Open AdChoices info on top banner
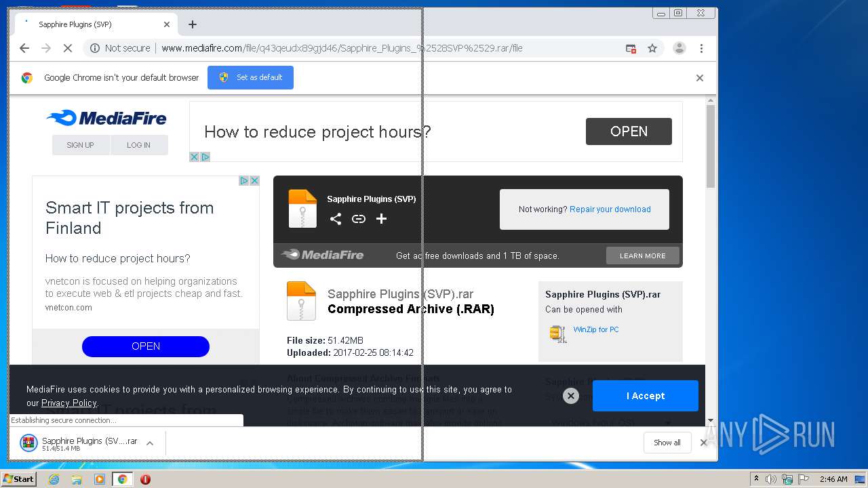Viewport: 868px width, 488px height. (x=205, y=157)
